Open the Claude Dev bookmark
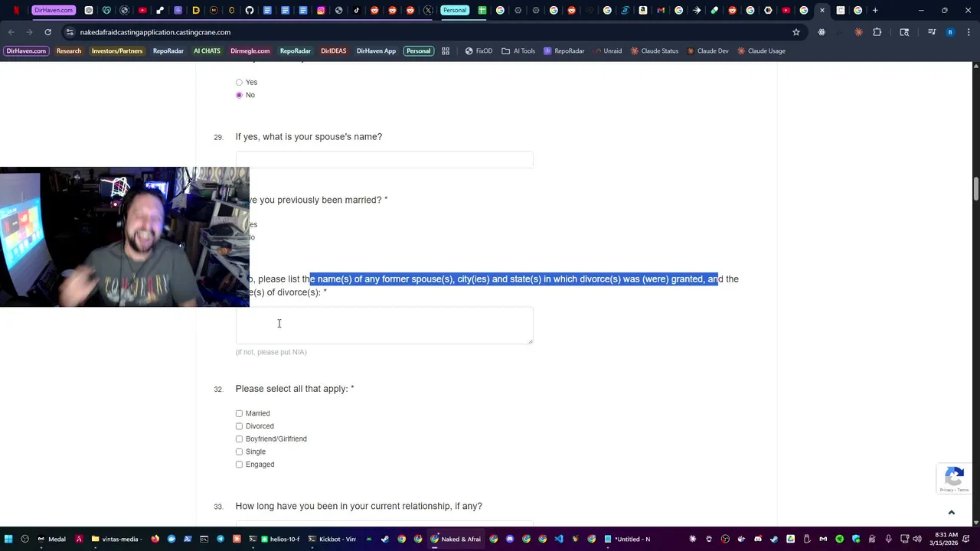Viewport: 980px width, 551px height. (708, 51)
